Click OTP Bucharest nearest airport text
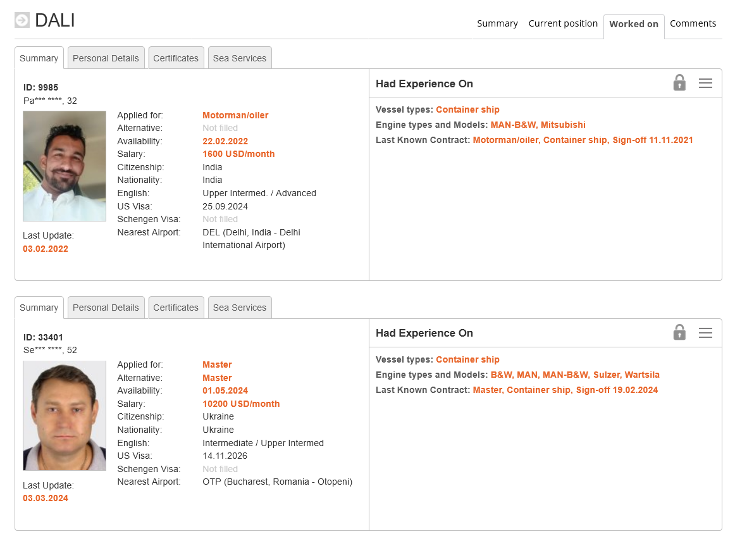 point(278,482)
